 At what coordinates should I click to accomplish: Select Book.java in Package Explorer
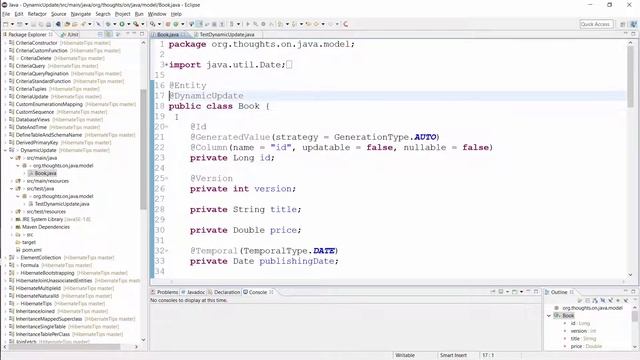click(45, 173)
